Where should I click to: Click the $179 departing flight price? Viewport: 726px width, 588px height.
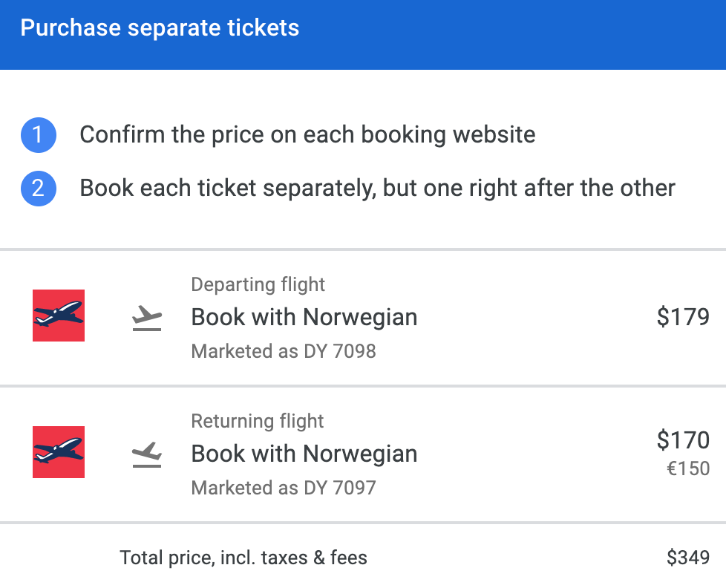683,318
